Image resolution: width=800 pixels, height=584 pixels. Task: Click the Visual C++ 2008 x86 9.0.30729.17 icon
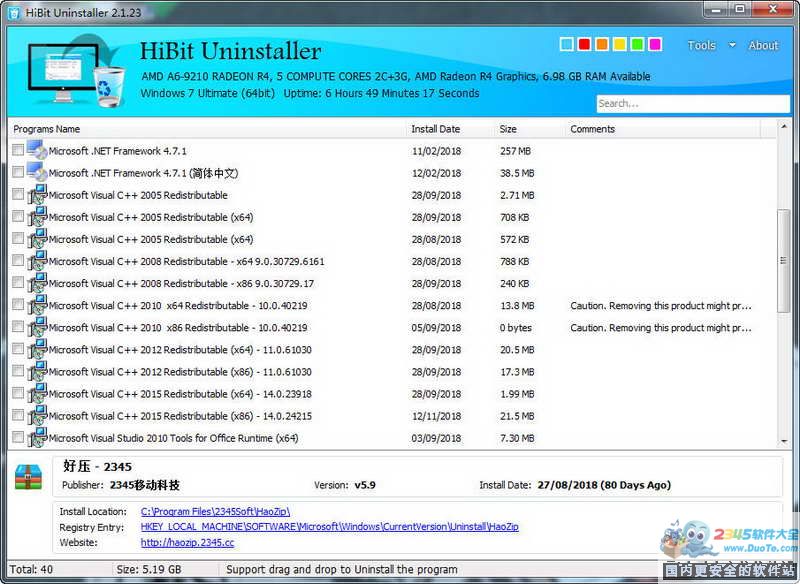coord(37,283)
